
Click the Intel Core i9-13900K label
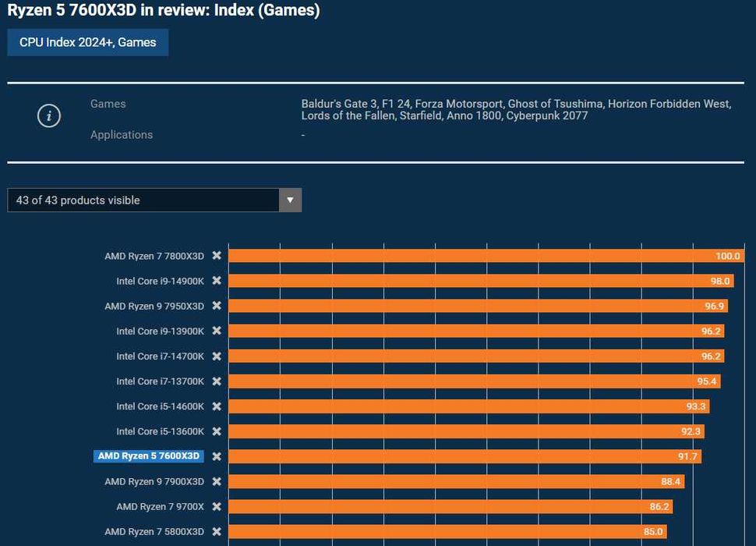click(160, 331)
